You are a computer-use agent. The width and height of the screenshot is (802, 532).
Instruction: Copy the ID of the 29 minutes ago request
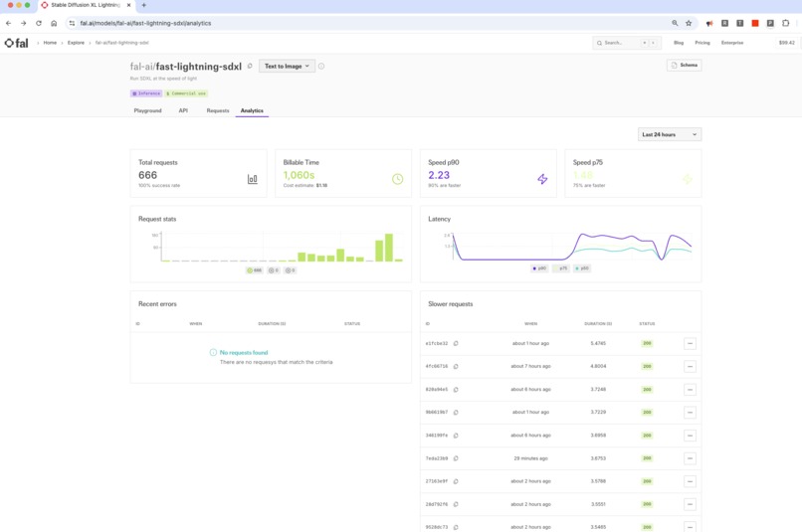(456, 458)
